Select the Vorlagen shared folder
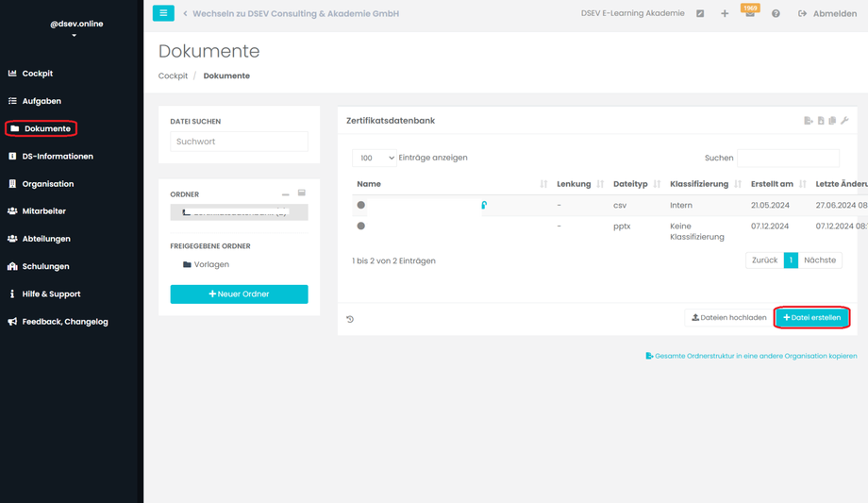The width and height of the screenshot is (868, 503). click(212, 264)
